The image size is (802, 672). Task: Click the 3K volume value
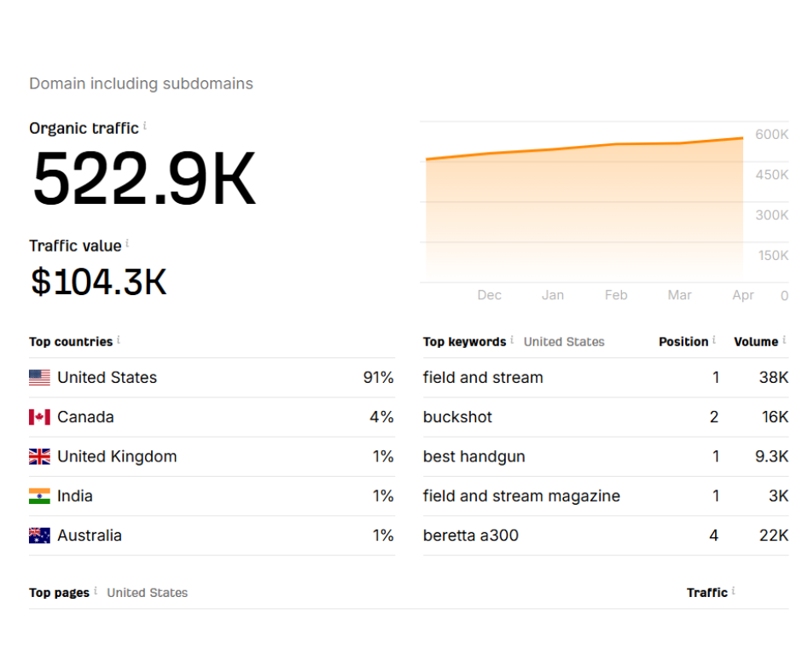point(778,496)
